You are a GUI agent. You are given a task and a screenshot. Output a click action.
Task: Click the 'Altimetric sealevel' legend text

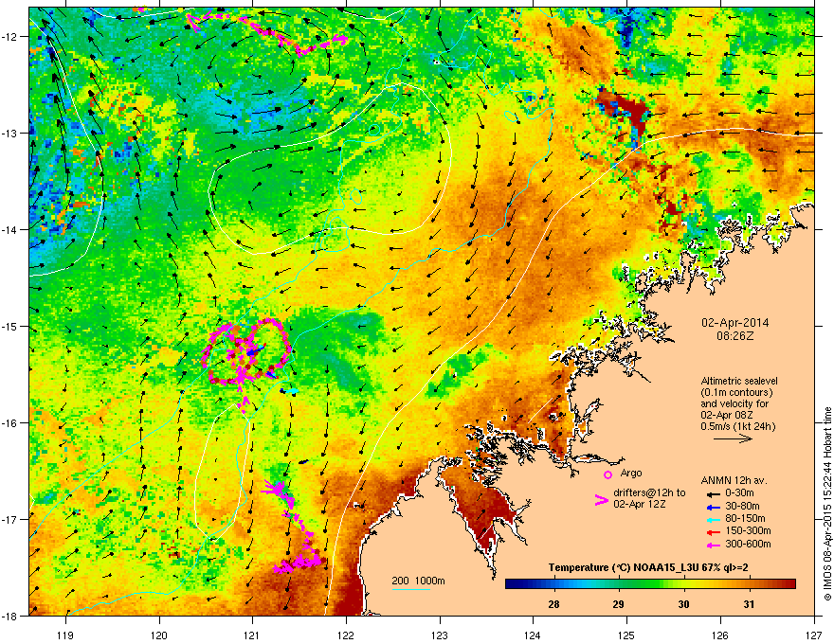739,381
